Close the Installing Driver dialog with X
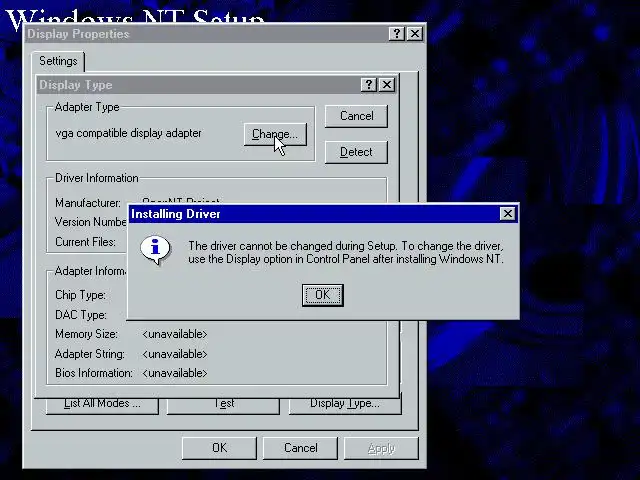 [507, 213]
